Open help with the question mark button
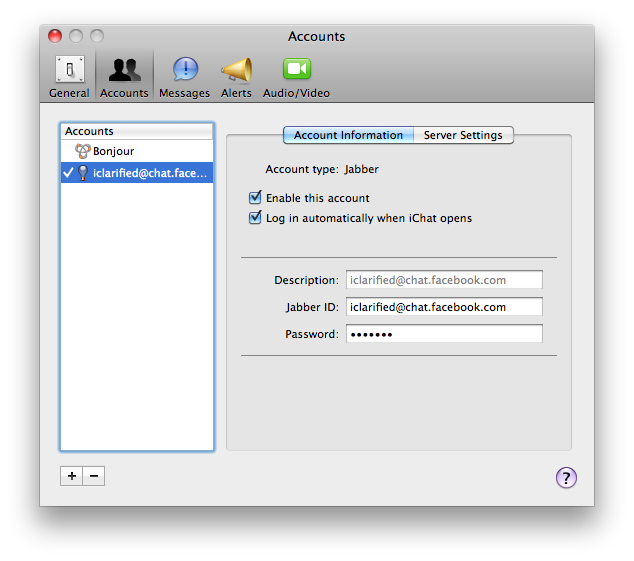The height and width of the screenshot is (561, 634). (x=566, y=478)
